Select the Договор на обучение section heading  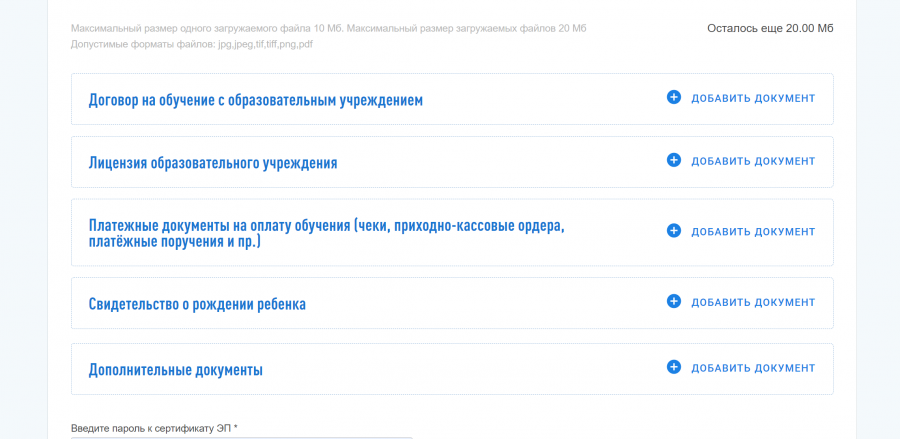(255, 100)
